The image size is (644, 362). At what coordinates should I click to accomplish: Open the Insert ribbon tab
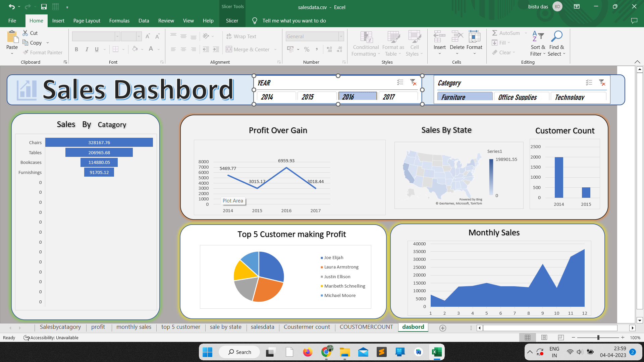[58, 21]
